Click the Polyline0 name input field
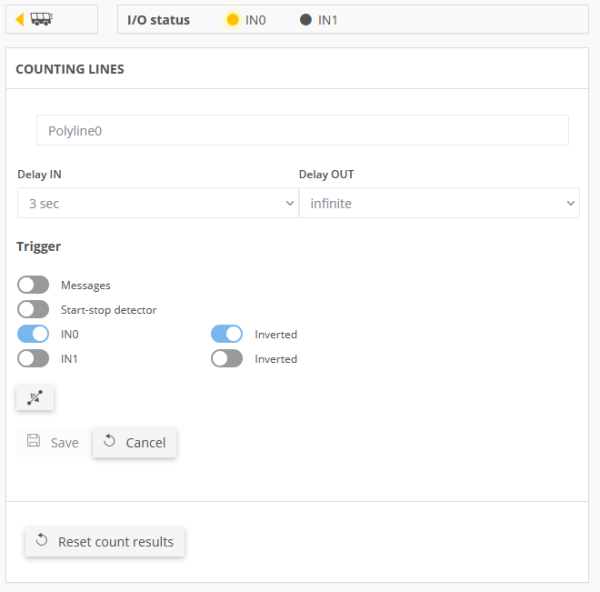Image resolution: width=600 pixels, height=592 pixels. pos(302,130)
